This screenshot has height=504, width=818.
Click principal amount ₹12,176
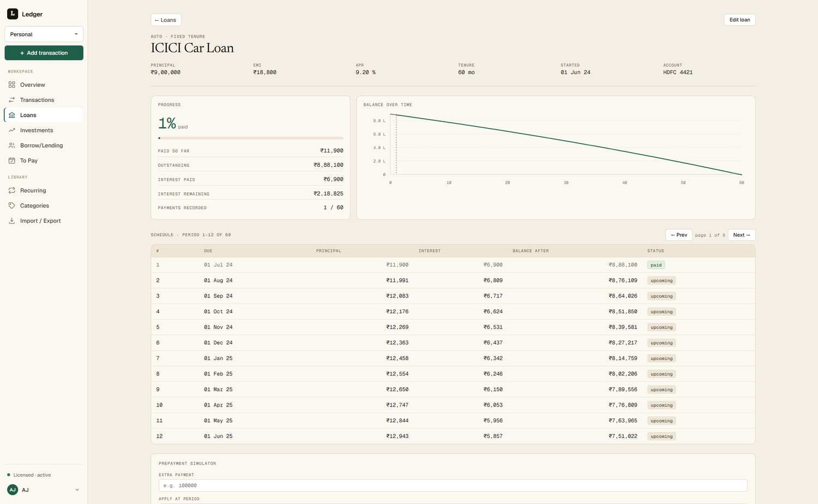pyautogui.click(x=397, y=312)
